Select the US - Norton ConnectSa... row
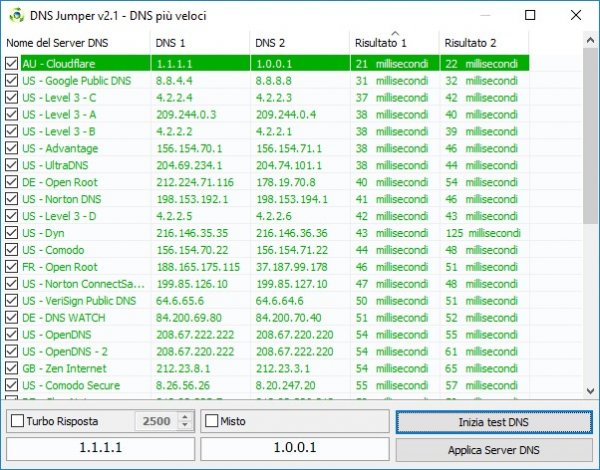This screenshot has height=470, width=600. tap(83, 284)
